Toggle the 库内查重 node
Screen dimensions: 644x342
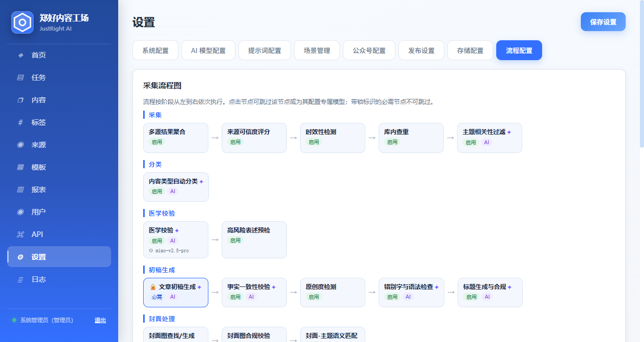(411, 138)
